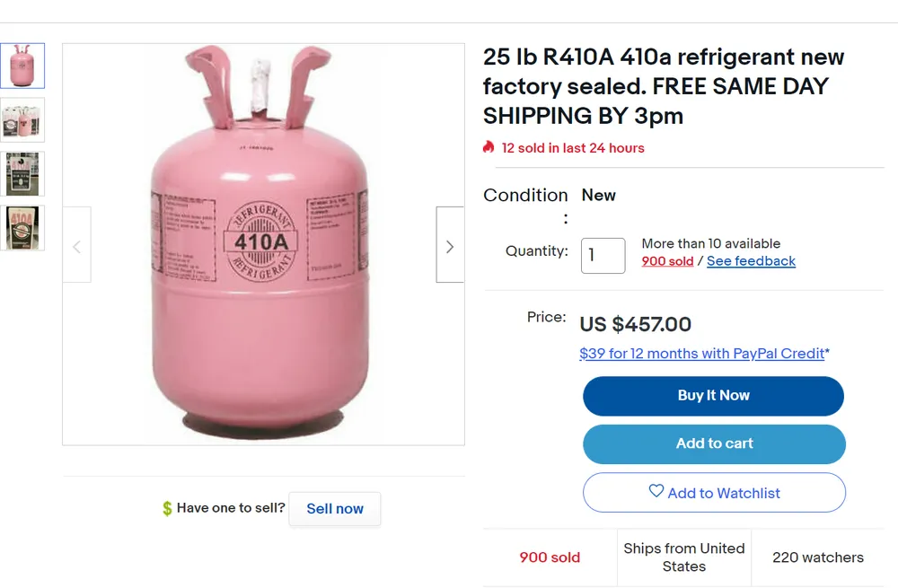Add the refrigerant to cart
The image size is (898, 588).
tap(714, 443)
